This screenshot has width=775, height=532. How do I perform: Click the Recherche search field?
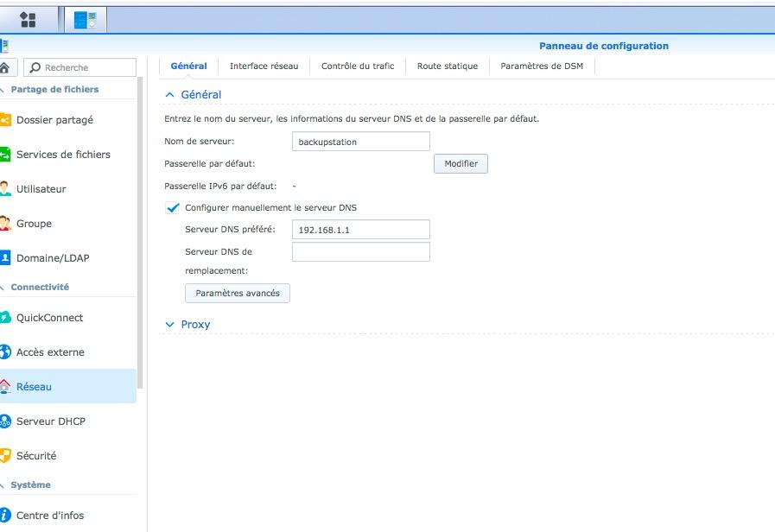point(80,67)
